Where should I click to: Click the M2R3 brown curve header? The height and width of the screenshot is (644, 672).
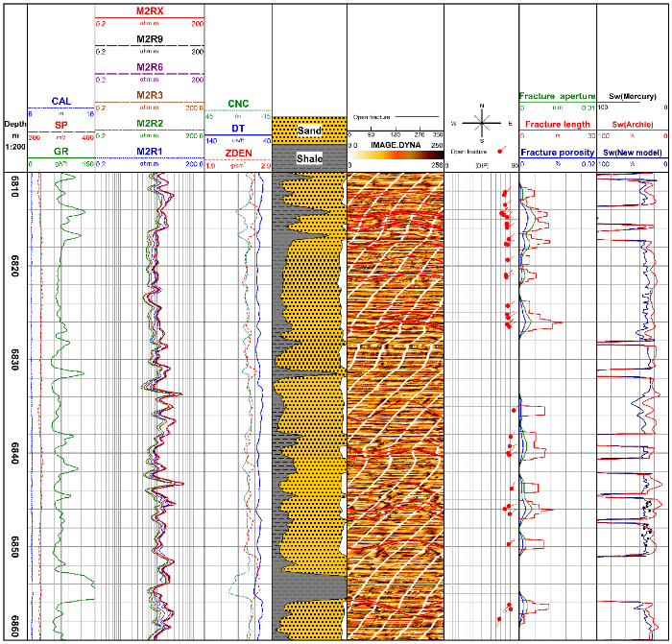[x=149, y=95]
